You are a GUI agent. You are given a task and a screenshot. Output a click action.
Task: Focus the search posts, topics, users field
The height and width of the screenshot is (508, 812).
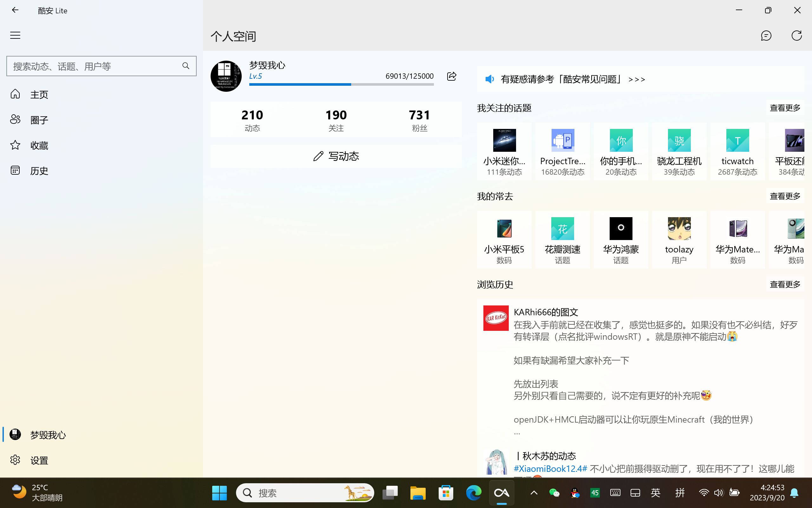point(101,66)
